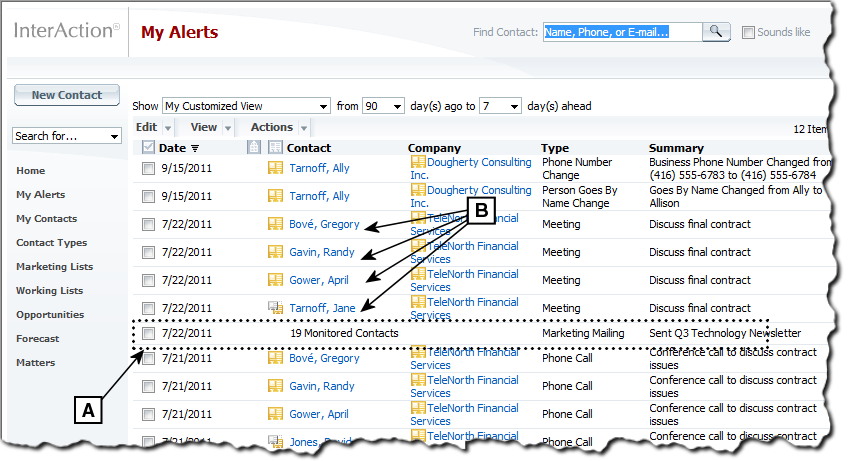Open Working Lists in the sidebar
This screenshot has width=848, height=461.
[x=50, y=291]
